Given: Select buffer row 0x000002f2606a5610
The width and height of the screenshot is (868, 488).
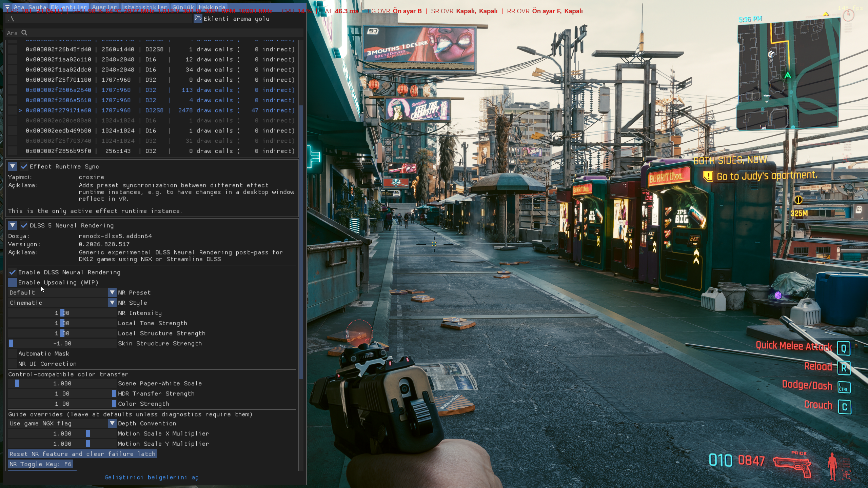Looking at the screenshot, I should (x=160, y=100).
